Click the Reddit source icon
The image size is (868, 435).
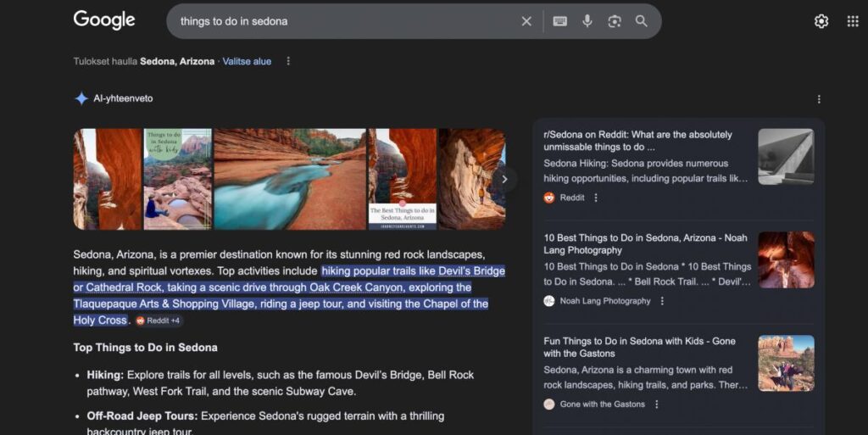coord(548,198)
